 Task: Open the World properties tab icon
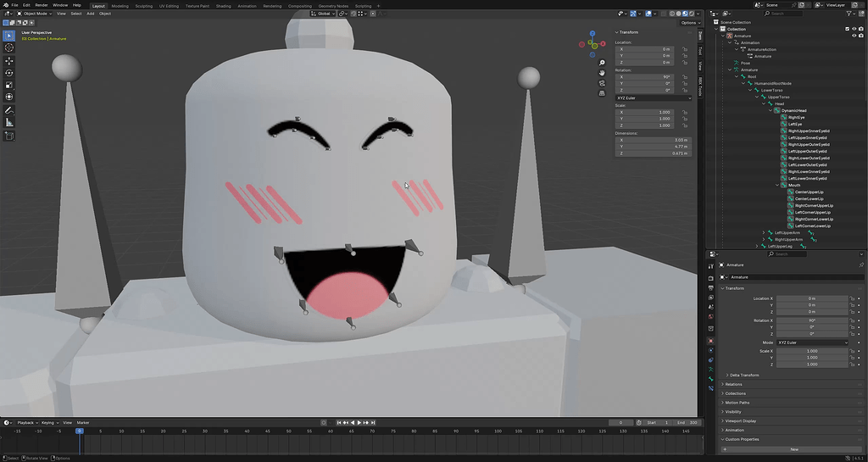(x=711, y=317)
